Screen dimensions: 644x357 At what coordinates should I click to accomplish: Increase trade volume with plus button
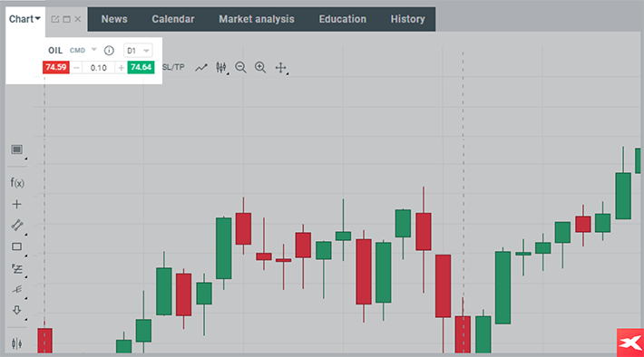pos(122,68)
